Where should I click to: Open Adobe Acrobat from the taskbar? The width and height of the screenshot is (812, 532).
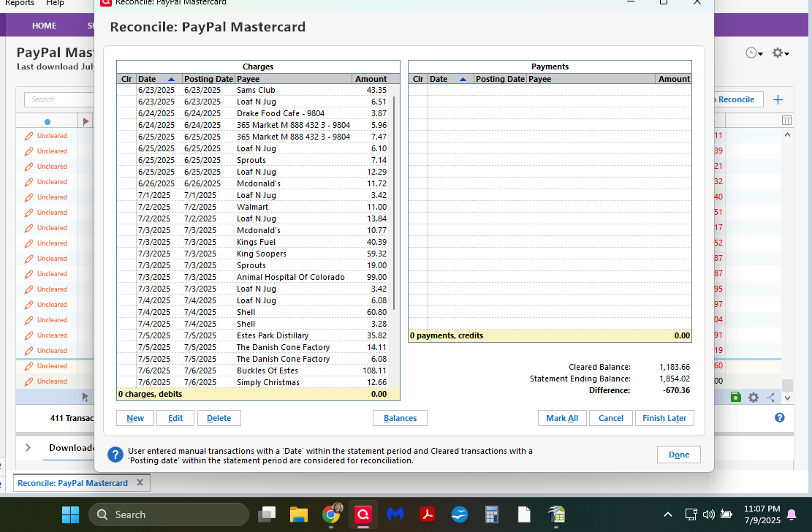428,514
